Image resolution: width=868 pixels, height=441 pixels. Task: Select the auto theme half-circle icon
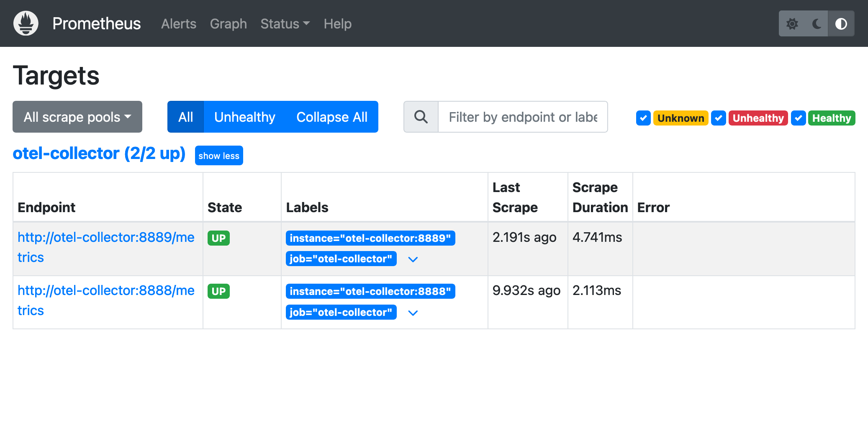841,24
